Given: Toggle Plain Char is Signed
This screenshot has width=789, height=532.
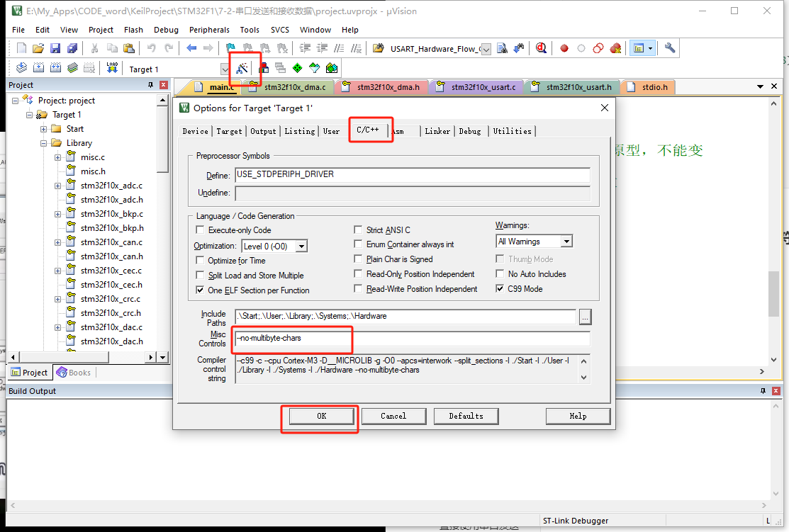Looking at the screenshot, I should [358, 259].
